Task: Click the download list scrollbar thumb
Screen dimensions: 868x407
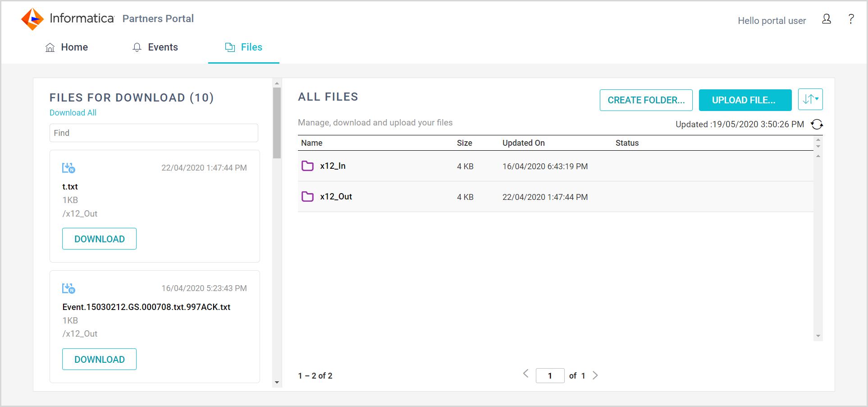Action: (x=277, y=123)
